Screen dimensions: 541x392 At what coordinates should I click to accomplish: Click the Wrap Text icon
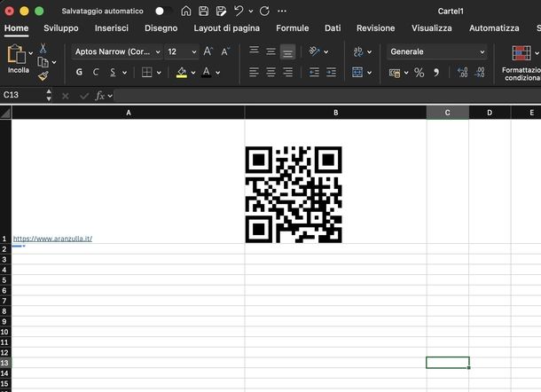pyautogui.click(x=358, y=51)
